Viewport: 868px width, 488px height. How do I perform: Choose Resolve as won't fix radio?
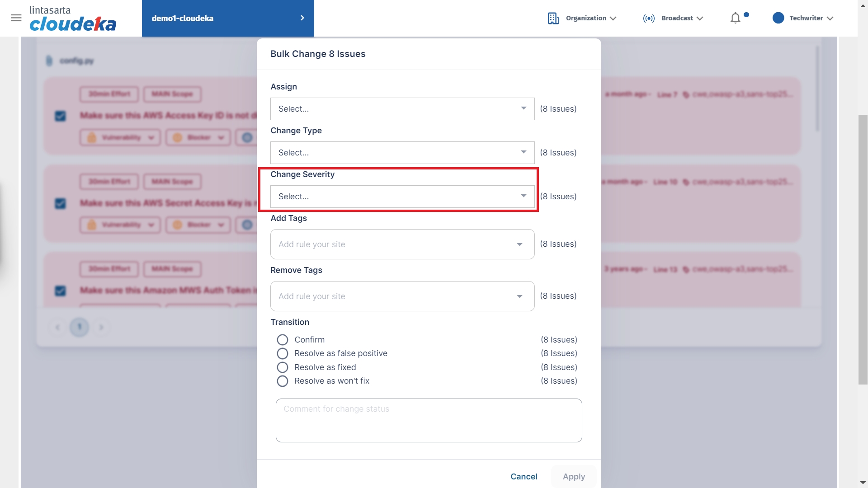point(283,381)
